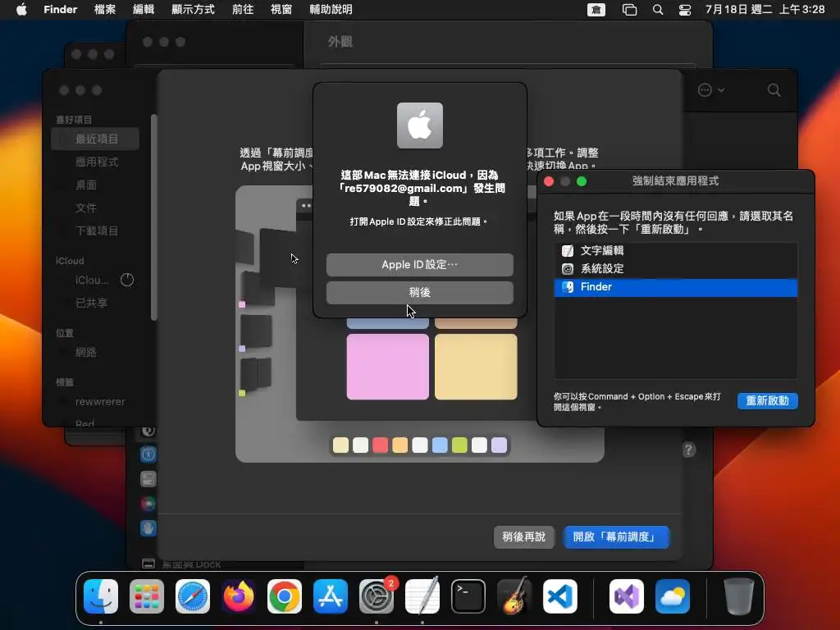Screen dimensions: 840x630
Task: Click the red swatch in preview dock
Action: [381, 445]
